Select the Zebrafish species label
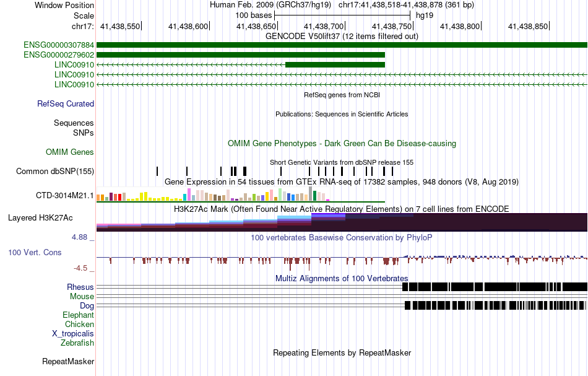Viewport: 588px width, 376px height. [77, 343]
